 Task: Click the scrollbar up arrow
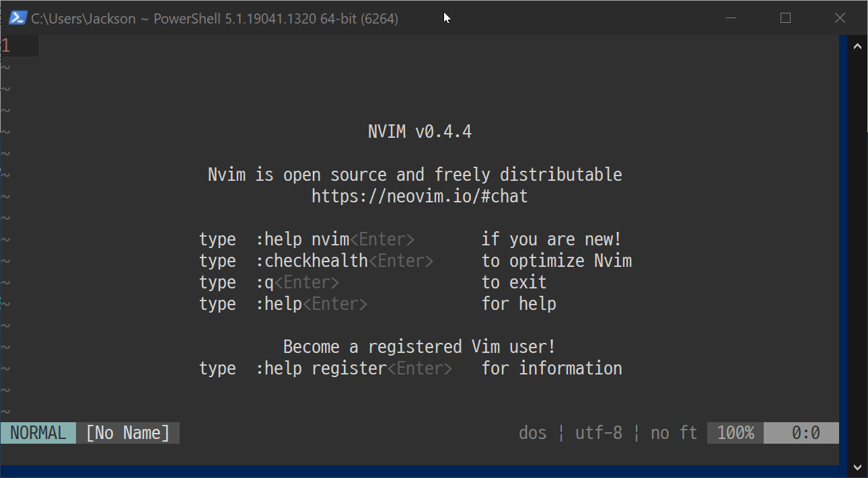pyautogui.click(x=858, y=47)
